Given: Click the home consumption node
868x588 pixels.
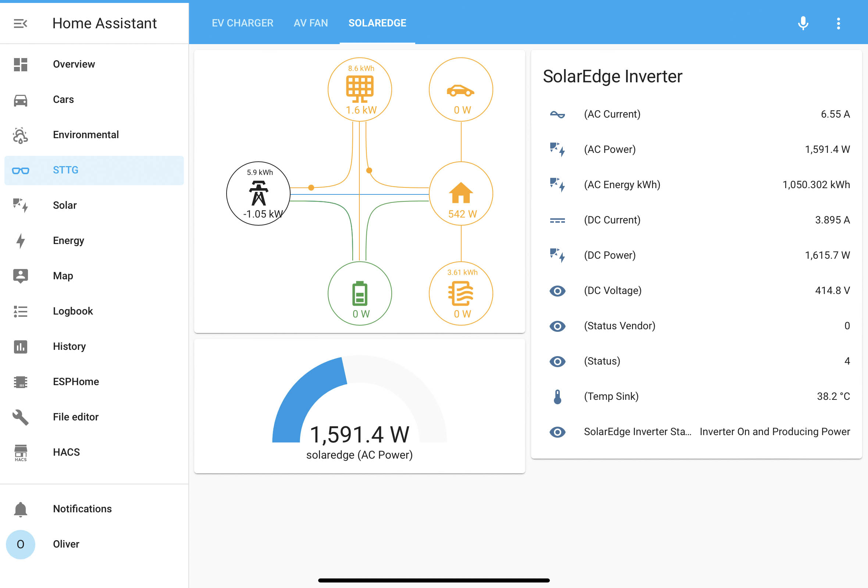Looking at the screenshot, I should pyautogui.click(x=461, y=193).
